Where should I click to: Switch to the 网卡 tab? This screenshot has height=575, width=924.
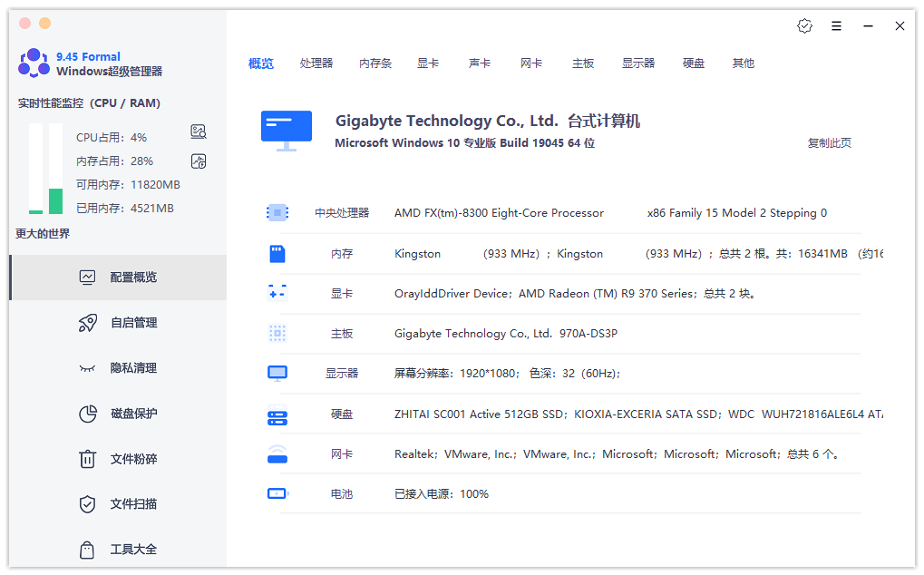click(531, 63)
